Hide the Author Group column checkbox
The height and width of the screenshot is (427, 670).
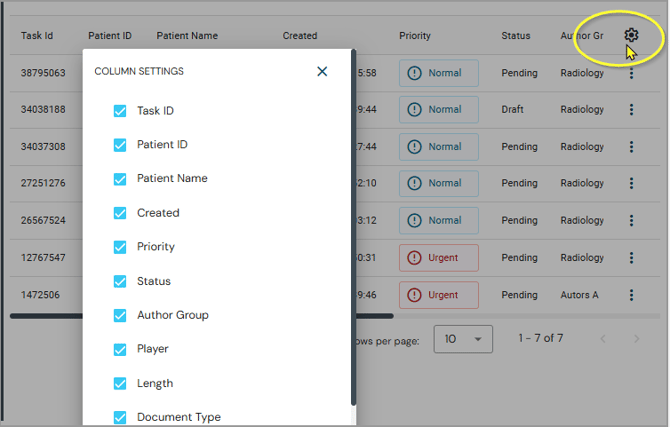[x=120, y=315]
